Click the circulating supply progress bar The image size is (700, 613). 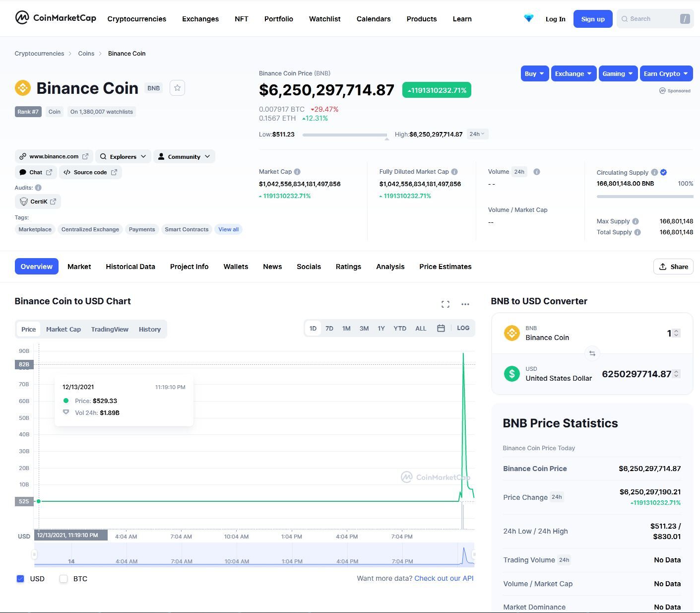coord(645,197)
